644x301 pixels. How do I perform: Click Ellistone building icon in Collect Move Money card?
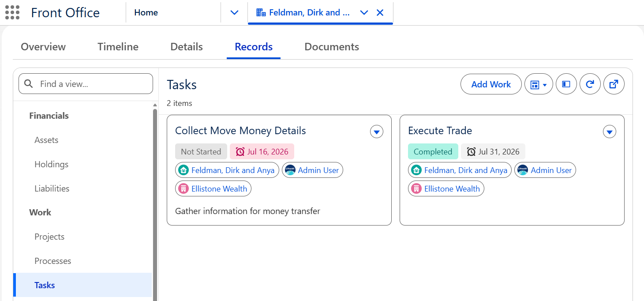point(183,189)
